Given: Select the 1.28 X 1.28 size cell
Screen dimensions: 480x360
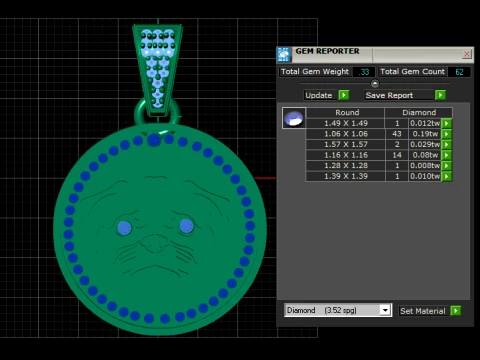Looking at the screenshot, I should tap(346, 166).
